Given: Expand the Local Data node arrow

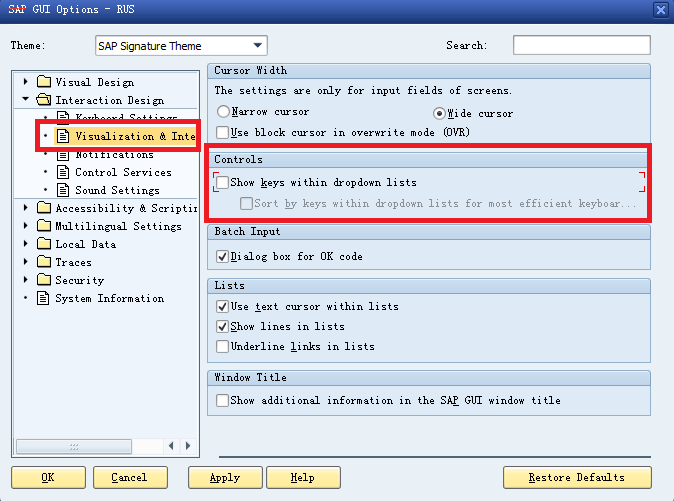Looking at the screenshot, I should click(x=26, y=244).
